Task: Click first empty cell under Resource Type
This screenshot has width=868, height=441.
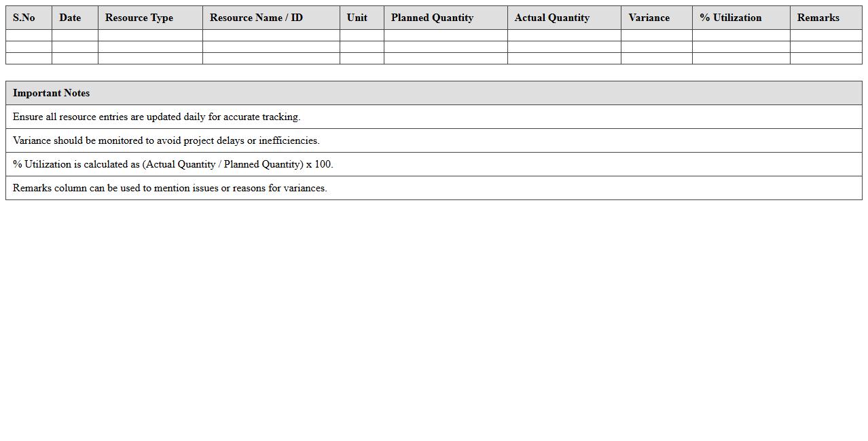Action: pyautogui.click(x=150, y=35)
